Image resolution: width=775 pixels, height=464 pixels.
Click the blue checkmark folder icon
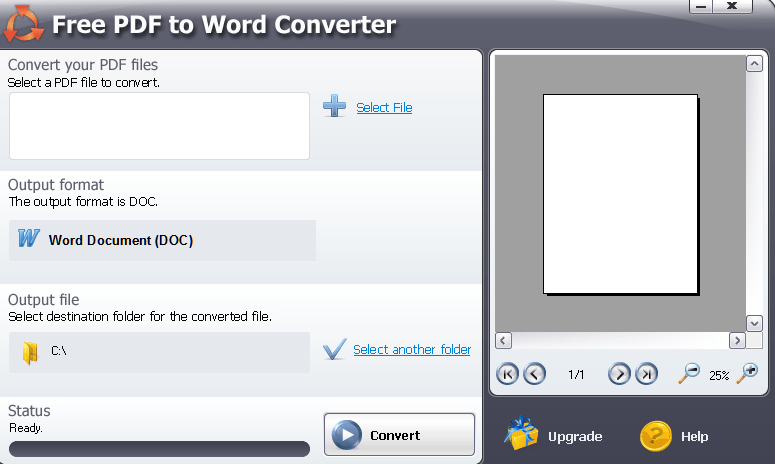(335, 349)
